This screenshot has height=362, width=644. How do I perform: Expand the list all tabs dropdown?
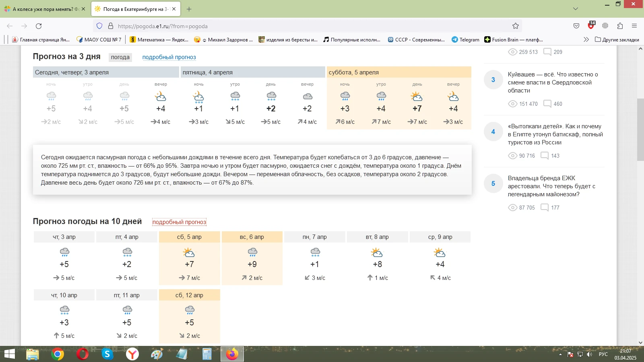(576, 9)
